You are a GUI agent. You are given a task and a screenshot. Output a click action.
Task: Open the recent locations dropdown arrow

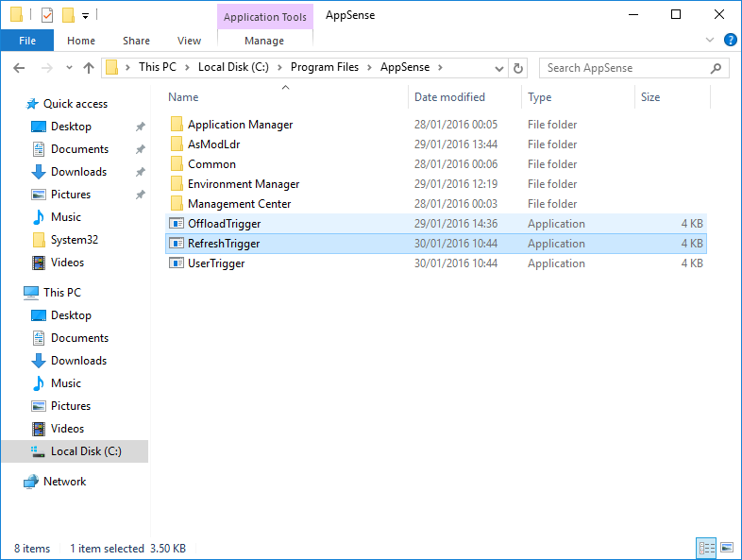(68, 68)
